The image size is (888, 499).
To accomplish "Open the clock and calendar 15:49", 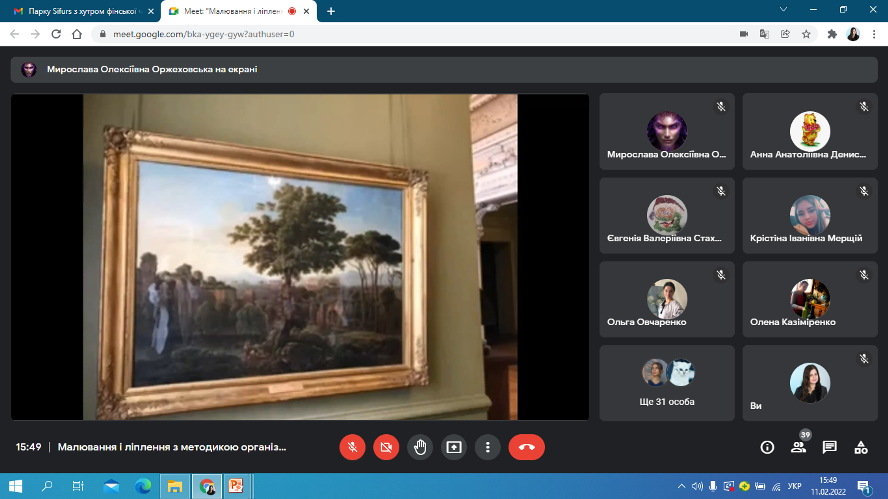I will [x=828, y=486].
